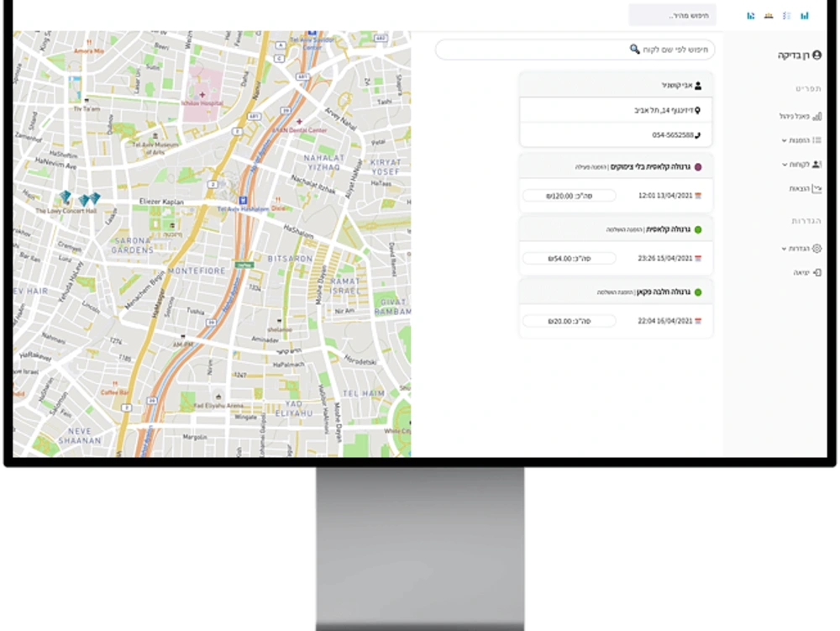This screenshot has height=631, width=840.
Task: Focus the quick search field 'חיפוש מהיר'
Action: tap(672, 15)
